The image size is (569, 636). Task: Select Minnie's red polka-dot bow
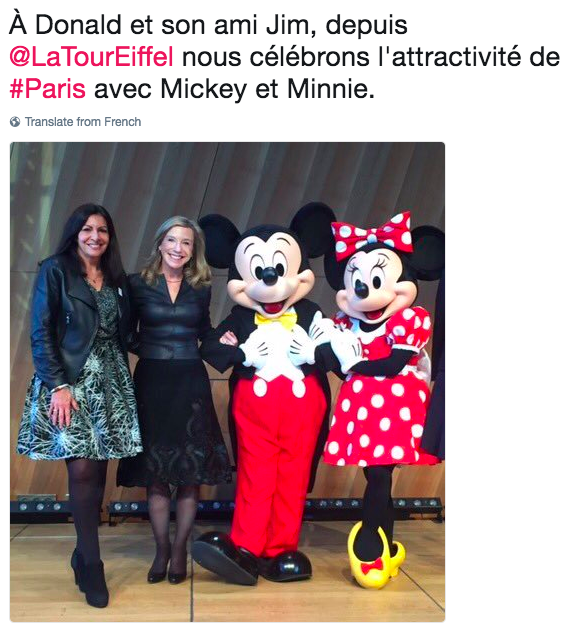pos(372,231)
